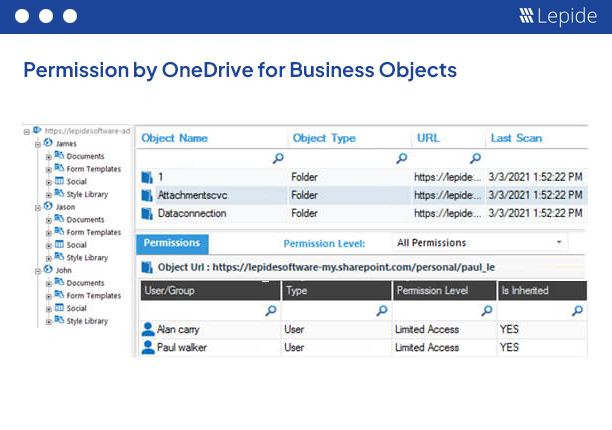Click the root site globe icon
612x430 pixels.
(x=37, y=130)
